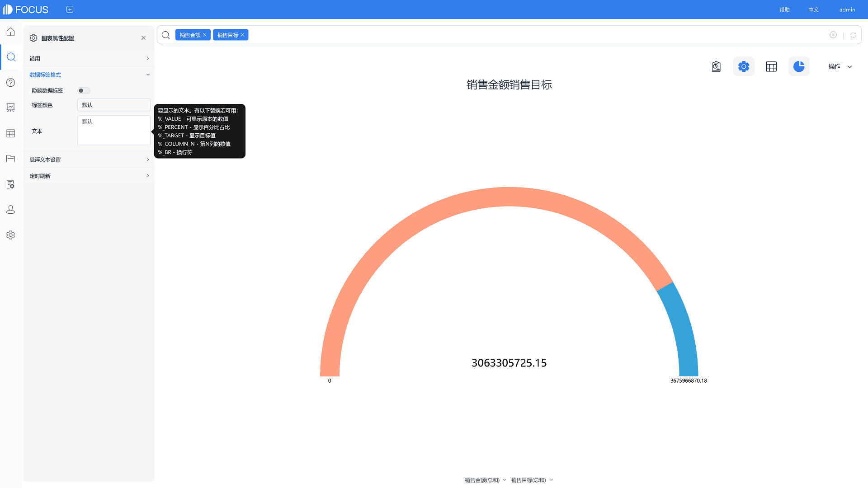Refresh search results icon
Image resolution: width=868 pixels, height=488 pixels.
point(853,35)
